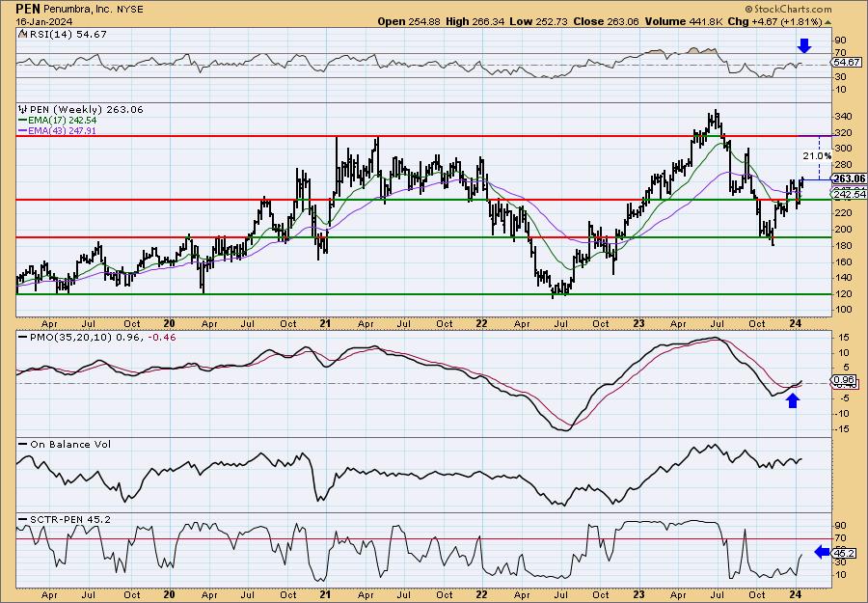This screenshot has height=603, width=868.
Task: Click year 23 on the price panel time axis
Action: point(638,324)
